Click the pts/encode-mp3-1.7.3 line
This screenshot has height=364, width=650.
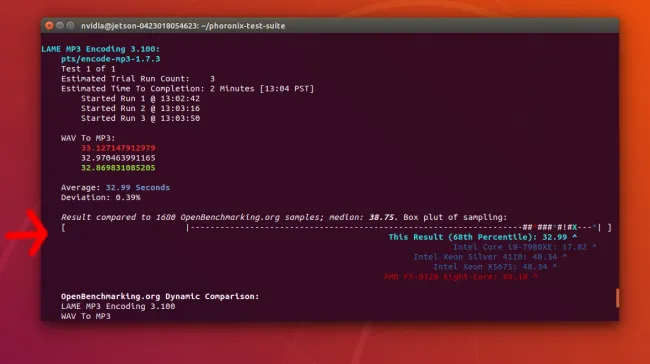click(111, 59)
